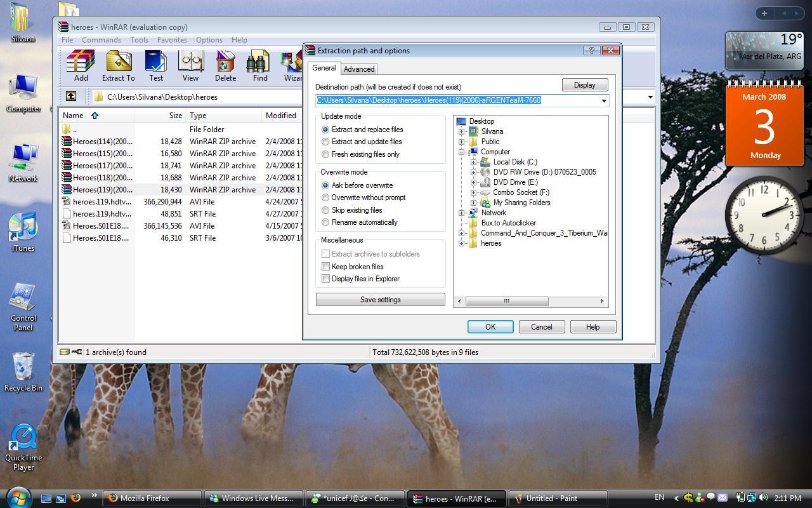Click the March 2008 calendar gadget
This screenshot has width=812, height=508.
coord(764,124)
